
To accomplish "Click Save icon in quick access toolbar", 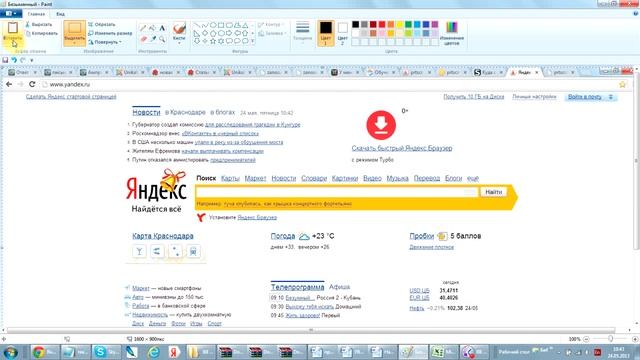I will point(5,60).
